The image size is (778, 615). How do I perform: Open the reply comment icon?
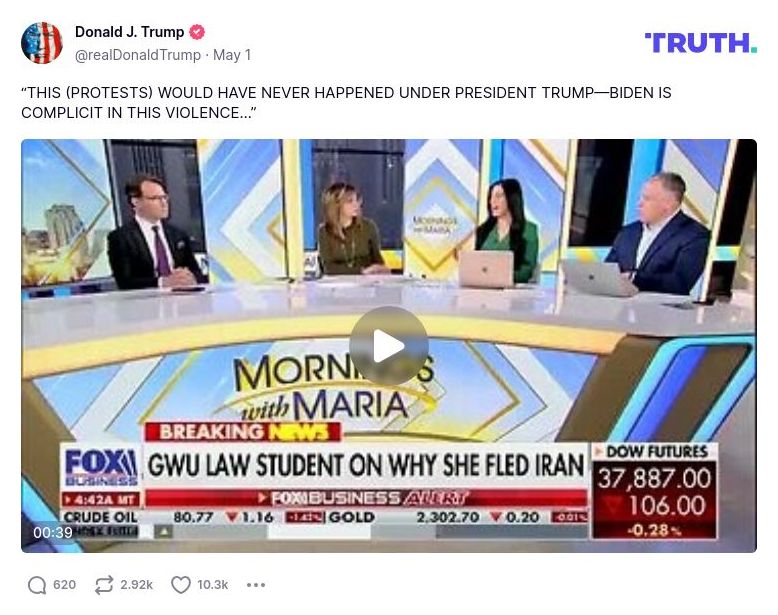(x=37, y=585)
